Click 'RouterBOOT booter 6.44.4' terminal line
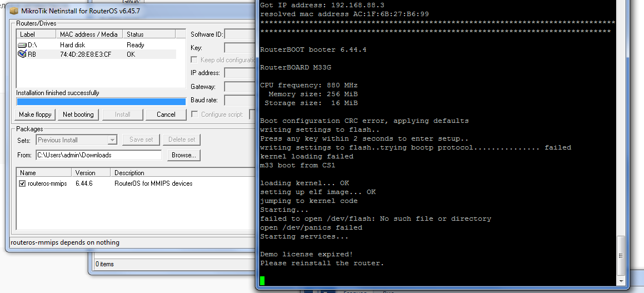Image resolution: width=644 pixels, height=293 pixels. [x=313, y=49]
